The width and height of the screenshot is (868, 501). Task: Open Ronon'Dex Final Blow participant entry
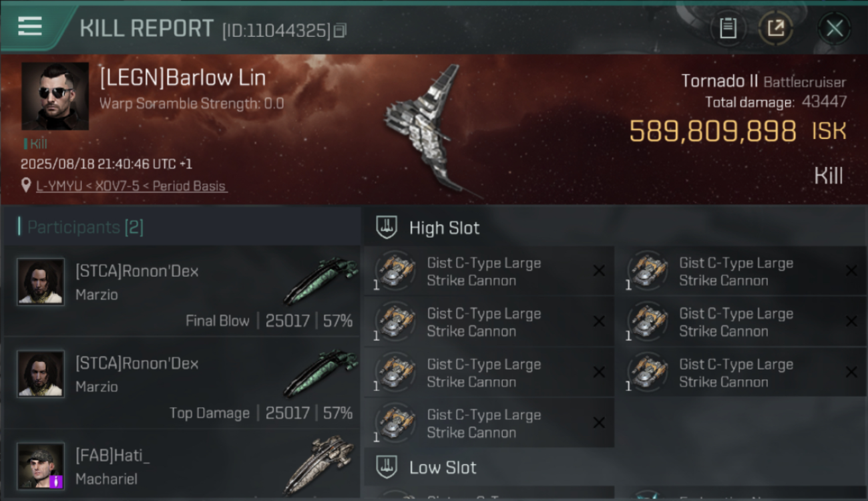(x=182, y=291)
